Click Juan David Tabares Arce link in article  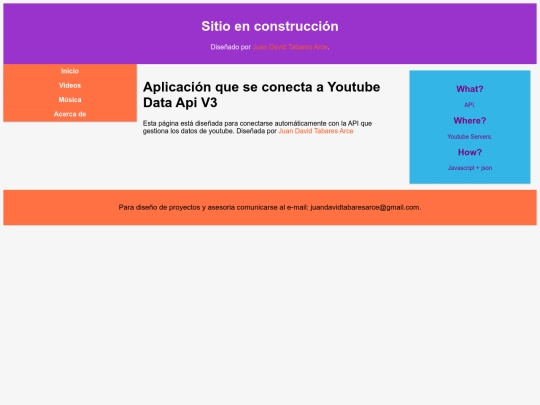coord(316,131)
